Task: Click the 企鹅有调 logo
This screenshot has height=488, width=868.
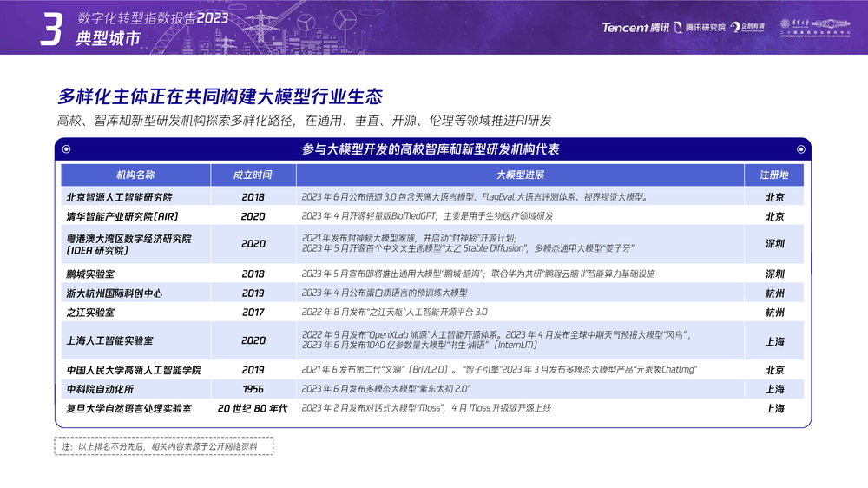Action: point(747,27)
